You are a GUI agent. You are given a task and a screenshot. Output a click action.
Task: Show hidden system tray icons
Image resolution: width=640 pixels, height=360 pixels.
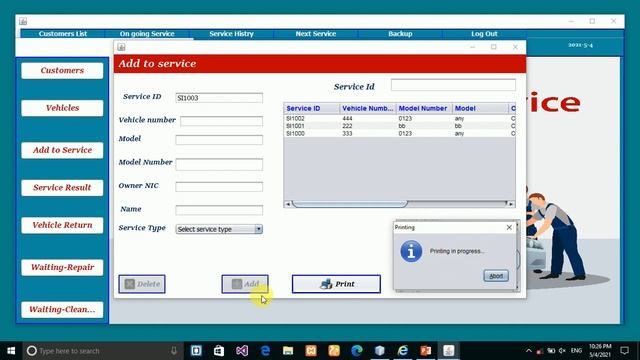coord(529,351)
